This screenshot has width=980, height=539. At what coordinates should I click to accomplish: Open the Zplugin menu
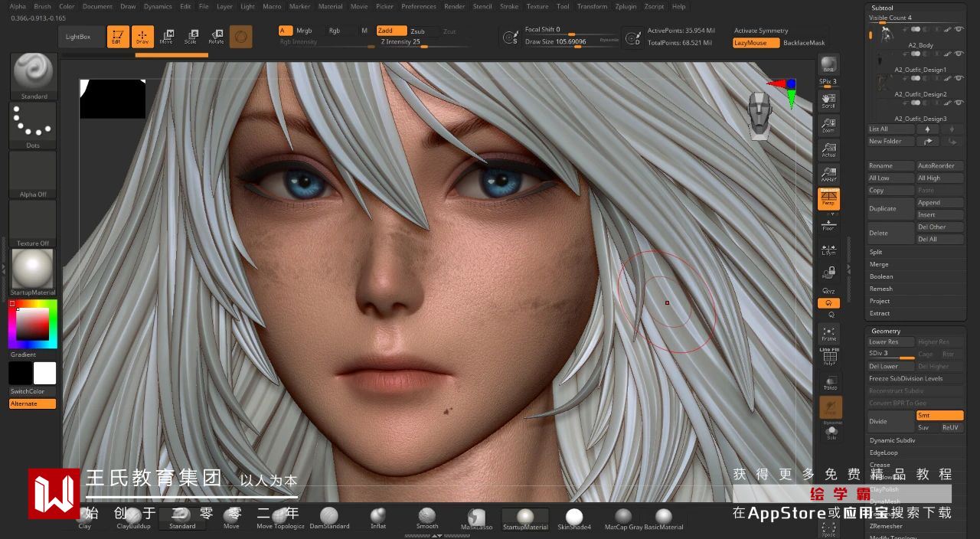click(x=626, y=6)
